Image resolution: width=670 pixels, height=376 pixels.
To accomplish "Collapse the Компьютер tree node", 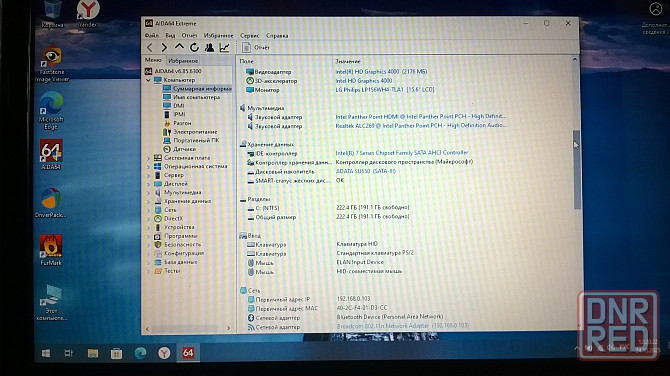I will pyautogui.click(x=148, y=80).
